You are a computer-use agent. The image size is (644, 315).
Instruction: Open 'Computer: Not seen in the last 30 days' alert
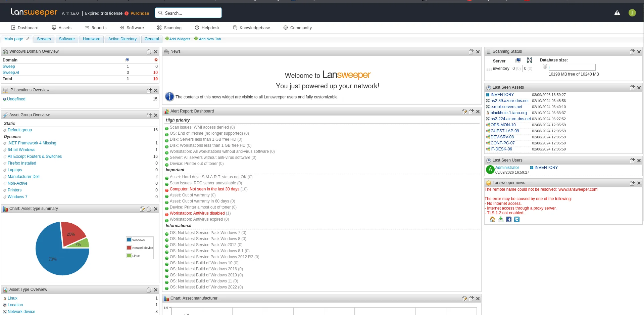click(204, 189)
